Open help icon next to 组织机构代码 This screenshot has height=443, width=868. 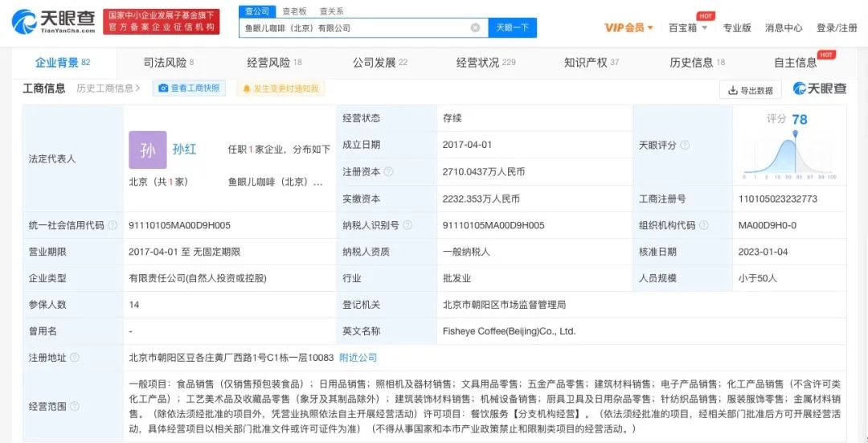tap(703, 225)
